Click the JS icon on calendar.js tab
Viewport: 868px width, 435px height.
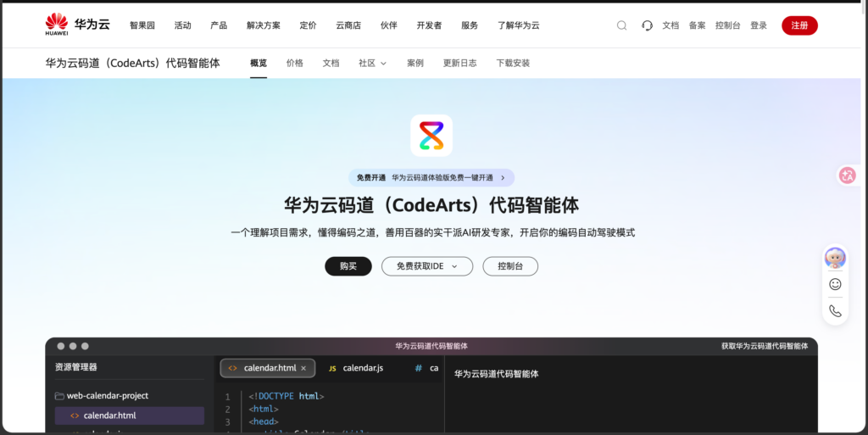[332, 369]
